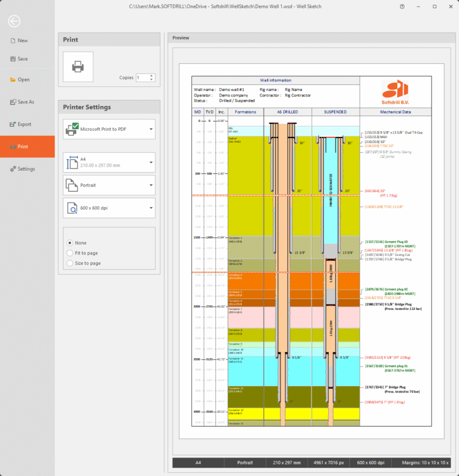Click the help question mark icon
Viewport: 459px width, 476px height.
(x=403, y=6)
